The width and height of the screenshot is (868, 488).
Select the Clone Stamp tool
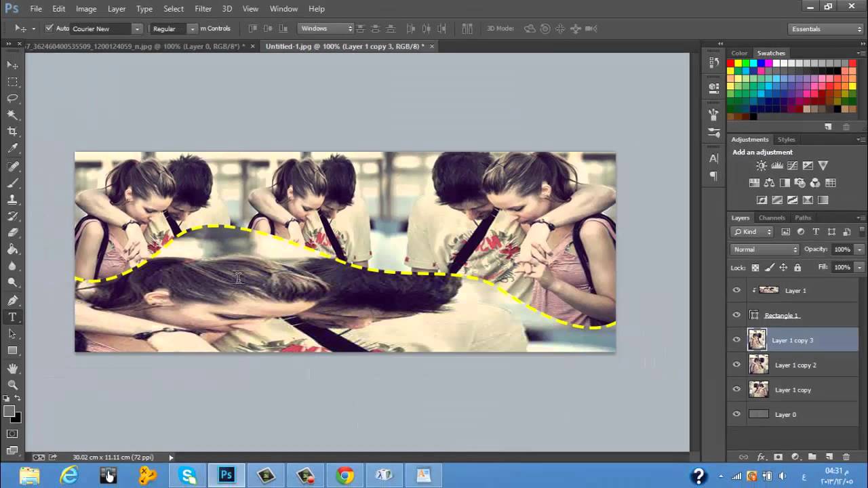[12, 200]
